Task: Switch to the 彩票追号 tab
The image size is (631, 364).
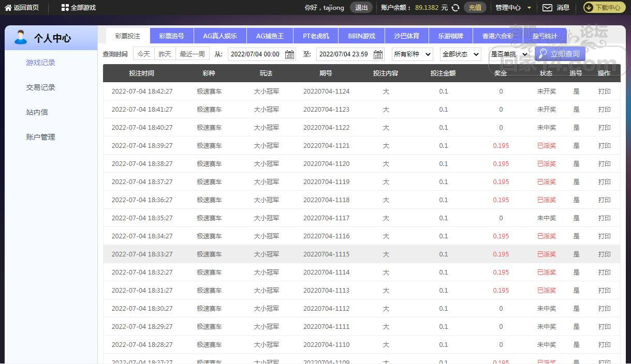Action: (171, 36)
